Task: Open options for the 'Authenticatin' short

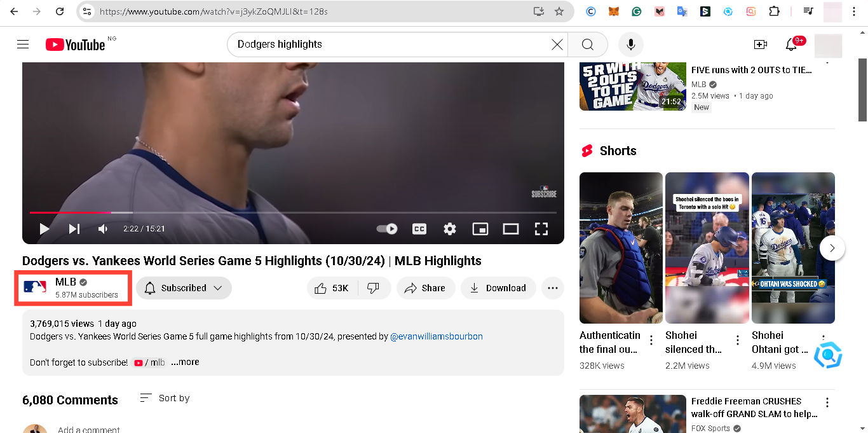Action: tap(651, 340)
